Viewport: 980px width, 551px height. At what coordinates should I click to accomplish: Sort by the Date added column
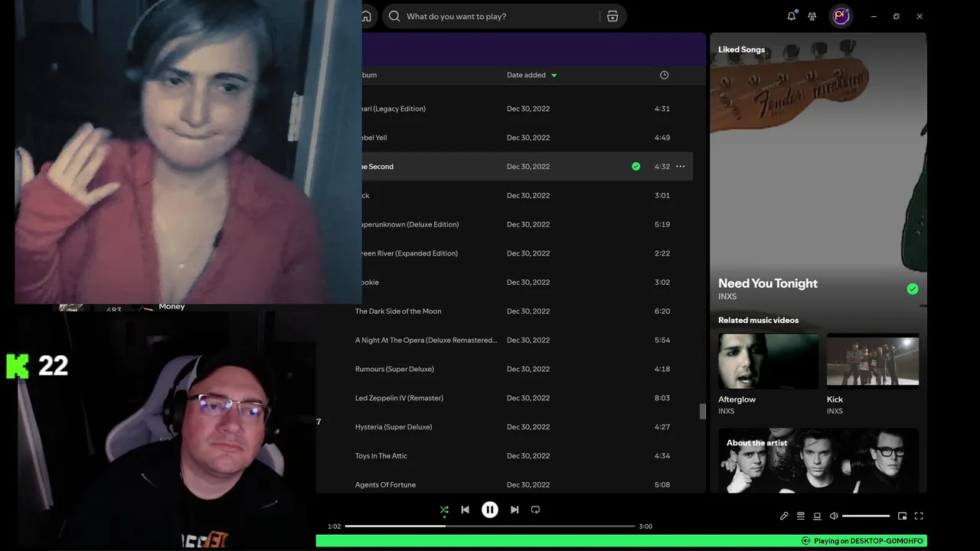(526, 75)
